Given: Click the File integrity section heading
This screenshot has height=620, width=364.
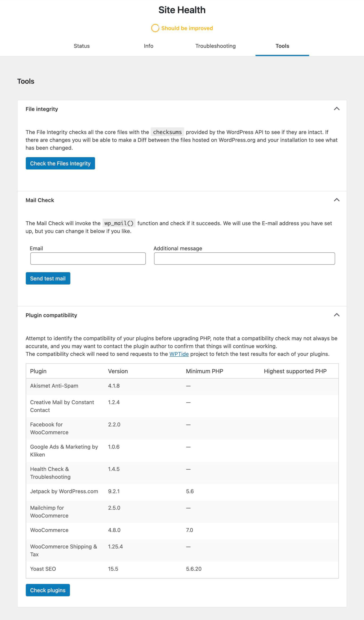Looking at the screenshot, I should [x=42, y=109].
